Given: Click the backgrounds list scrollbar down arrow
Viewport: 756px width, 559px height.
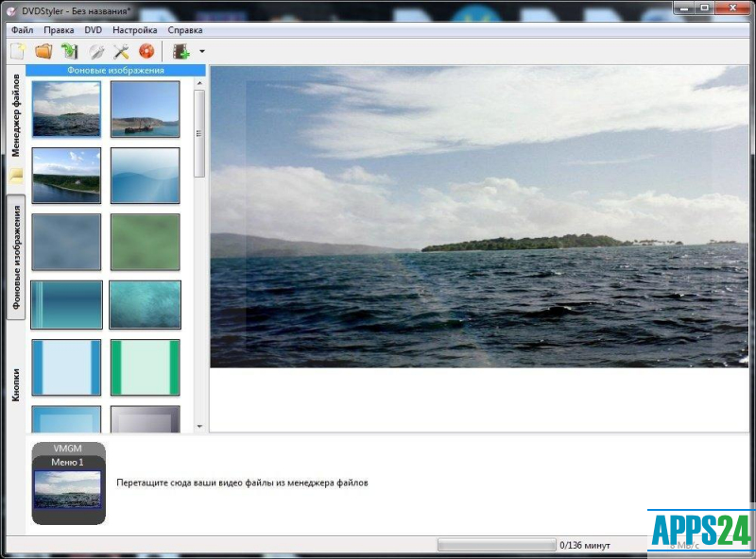Looking at the screenshot, I should (x=199, y=426).
